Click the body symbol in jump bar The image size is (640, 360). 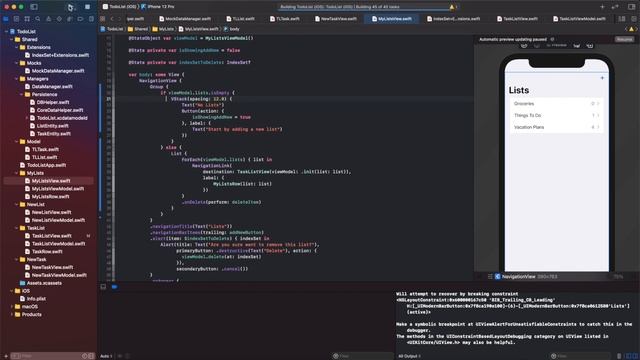[231, 29]
